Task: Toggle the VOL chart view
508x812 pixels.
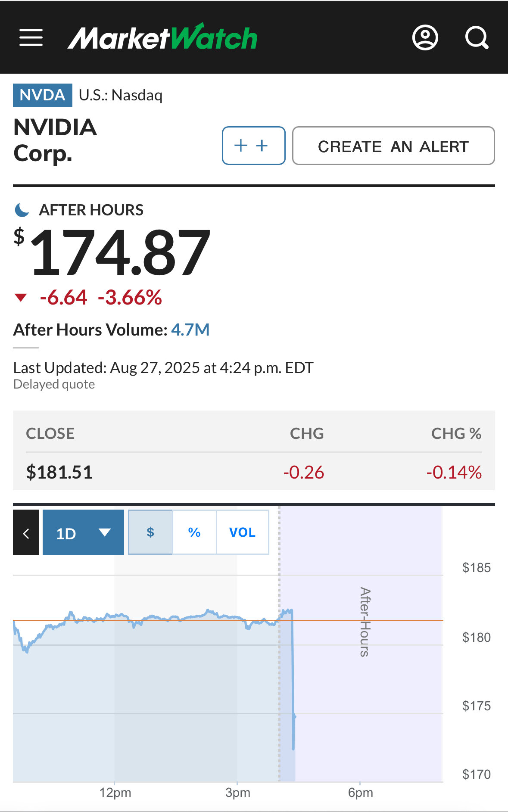Action: [x=242, y=532]
